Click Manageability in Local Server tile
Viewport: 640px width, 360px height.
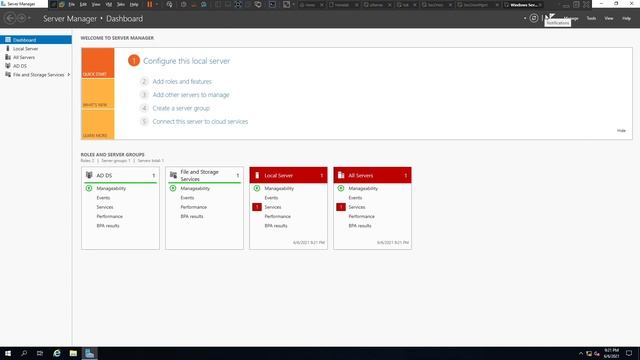point(279,189)
